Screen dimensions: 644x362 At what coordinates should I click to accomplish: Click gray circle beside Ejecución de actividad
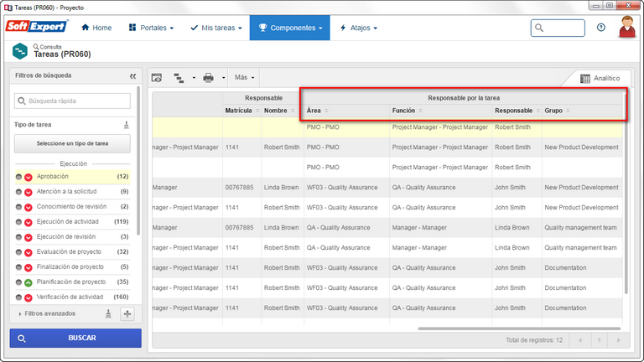(18, 222)
